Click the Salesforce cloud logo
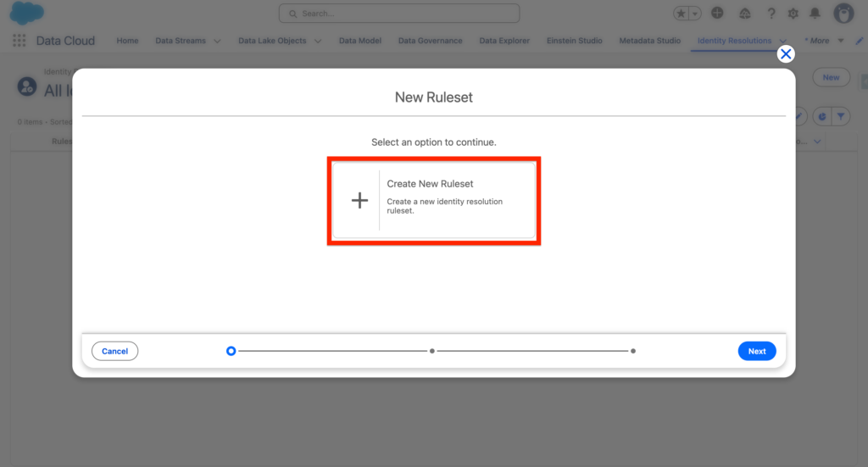 (x=27, y=14)
